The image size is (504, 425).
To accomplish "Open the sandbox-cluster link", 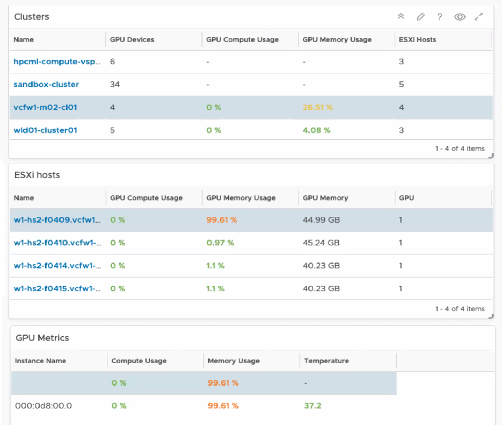I will pos(46,85).
